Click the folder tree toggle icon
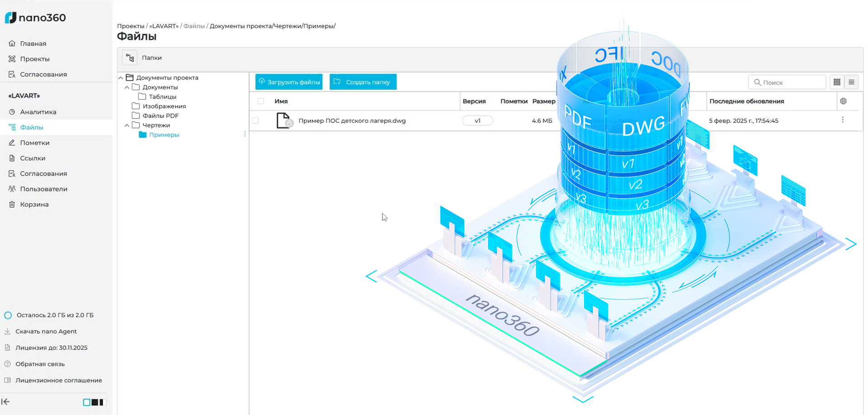The width and height of the screenshot is (868, 415). click(x=130, y=58)
